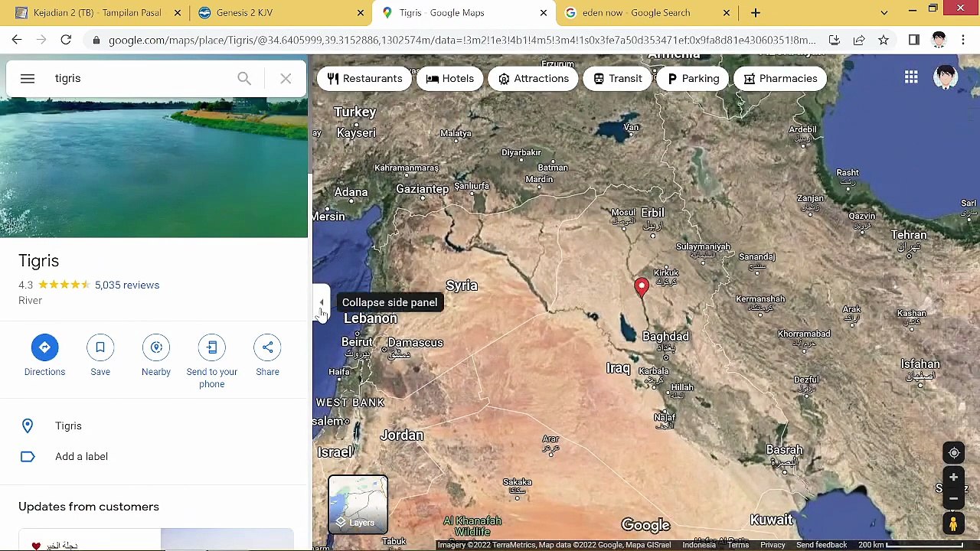
Task: Show Parking locations
Action: point(693,78)
